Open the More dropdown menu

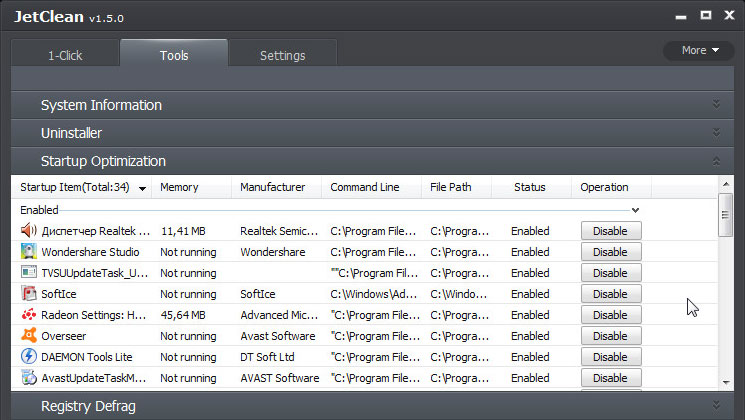pyautogui.click(x=699, y=50)
